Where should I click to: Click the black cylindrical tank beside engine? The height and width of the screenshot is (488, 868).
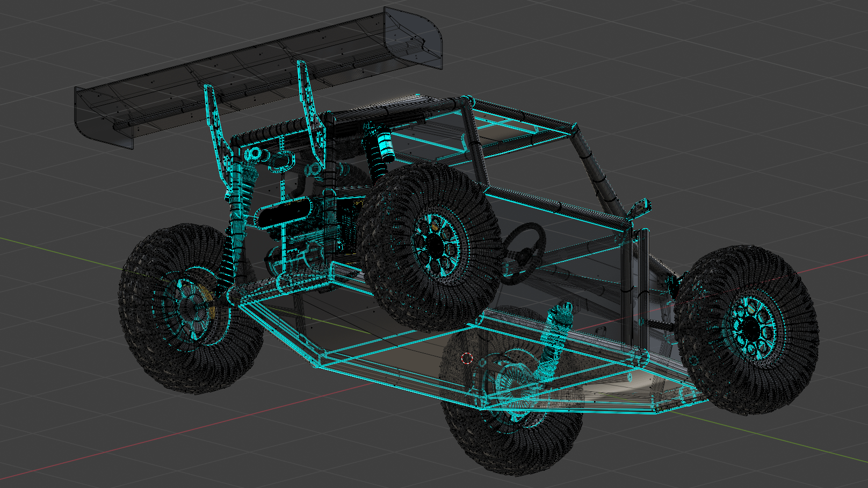(x=283, y=213)
